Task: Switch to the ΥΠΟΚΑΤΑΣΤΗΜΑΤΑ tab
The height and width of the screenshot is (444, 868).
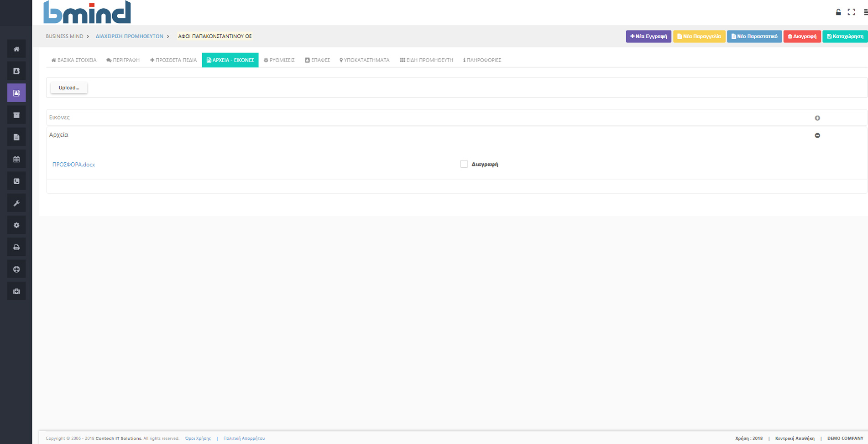Action: point(365,60)
